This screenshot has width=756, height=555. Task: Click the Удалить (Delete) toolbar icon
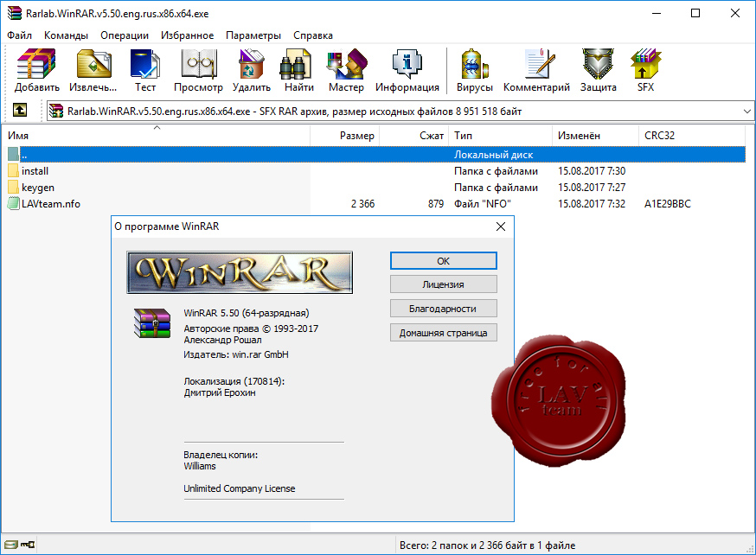251,70
